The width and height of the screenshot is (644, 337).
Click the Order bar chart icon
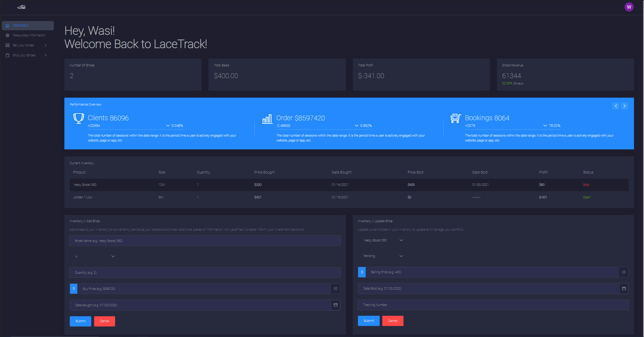267,119
